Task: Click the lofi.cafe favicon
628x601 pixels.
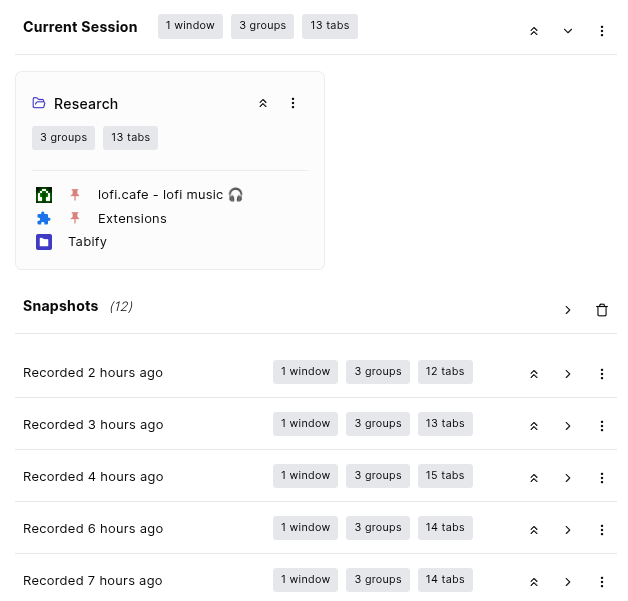Action: coord(44,195)
